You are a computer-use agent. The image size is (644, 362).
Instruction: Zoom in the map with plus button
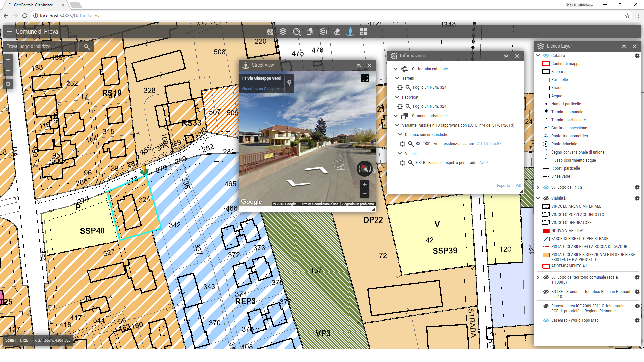click(x=8, y=60)
